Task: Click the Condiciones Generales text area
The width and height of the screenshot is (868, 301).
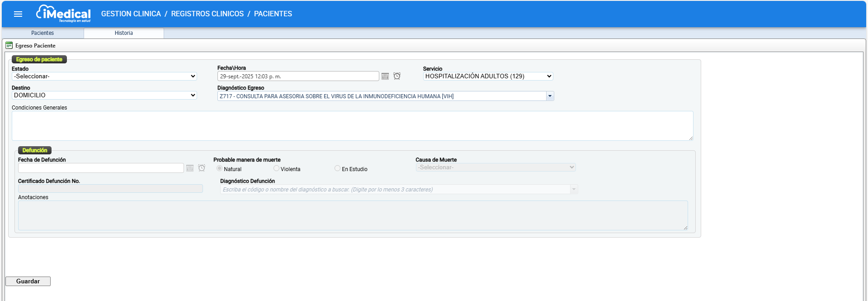Action: tap(352, 126)
